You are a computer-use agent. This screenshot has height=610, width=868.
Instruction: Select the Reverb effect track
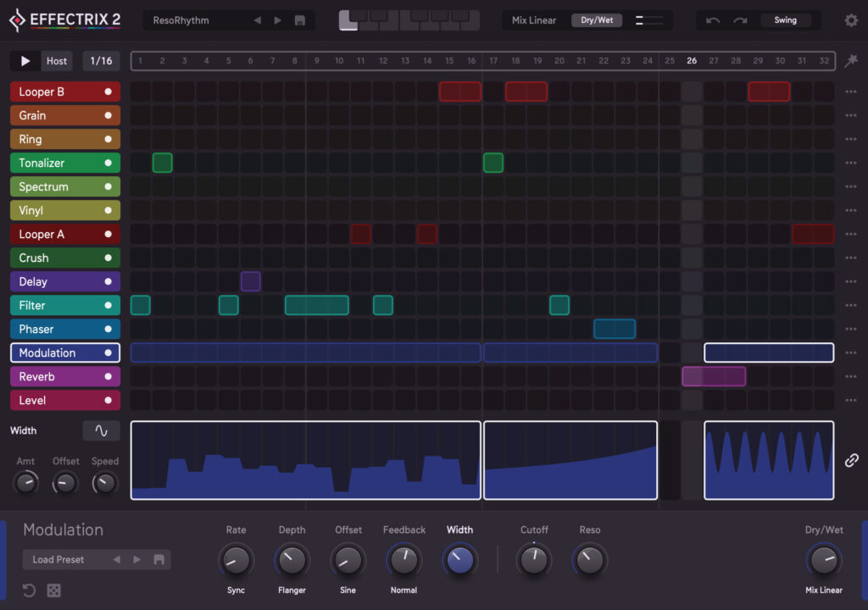coord(51,376)
